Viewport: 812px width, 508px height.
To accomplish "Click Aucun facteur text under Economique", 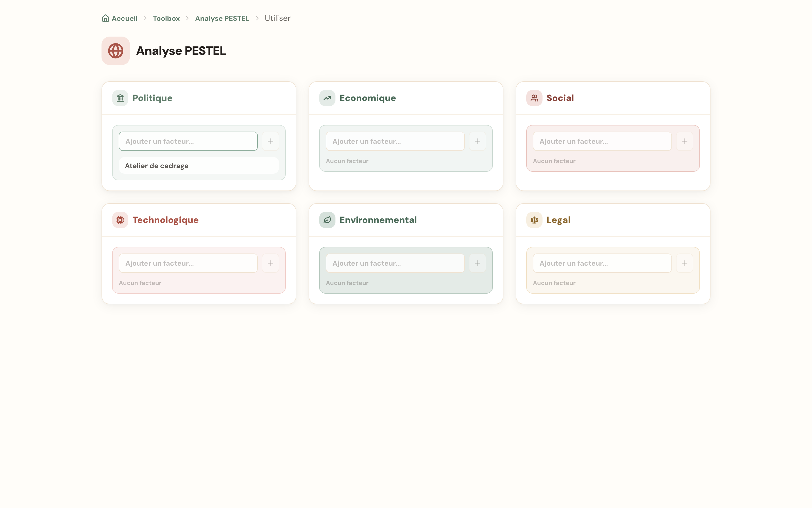I will 347,161.
